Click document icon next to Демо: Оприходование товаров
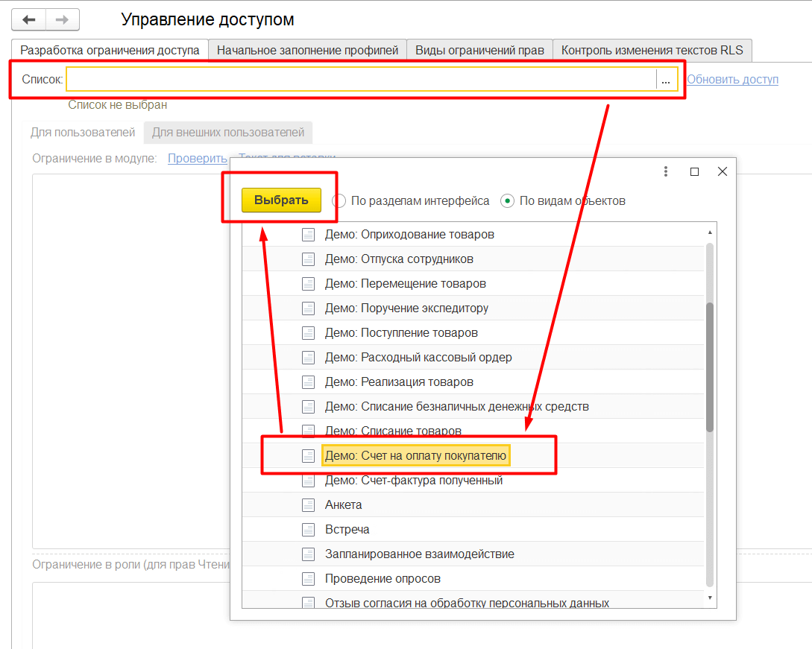This screenshot has height=649, width=812. coord(308,235)
